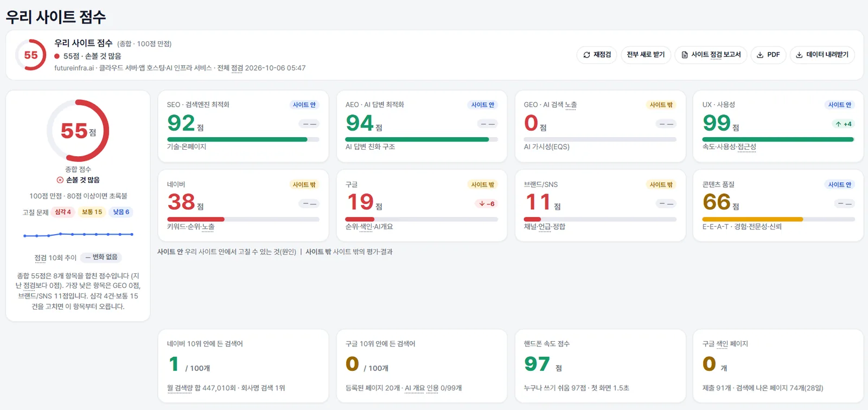This screenshot has width=868, height=410.
Task: Click the red -6 down-arrow badge on 구글 card
Action: point(487,204)
